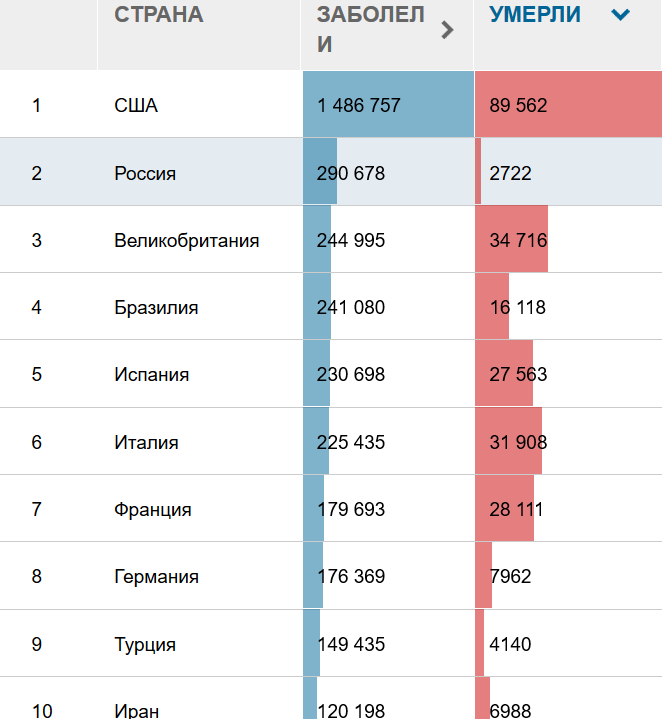
Task: Click the 31 908 deaths cell for Италия
Action: coord(568,441)
